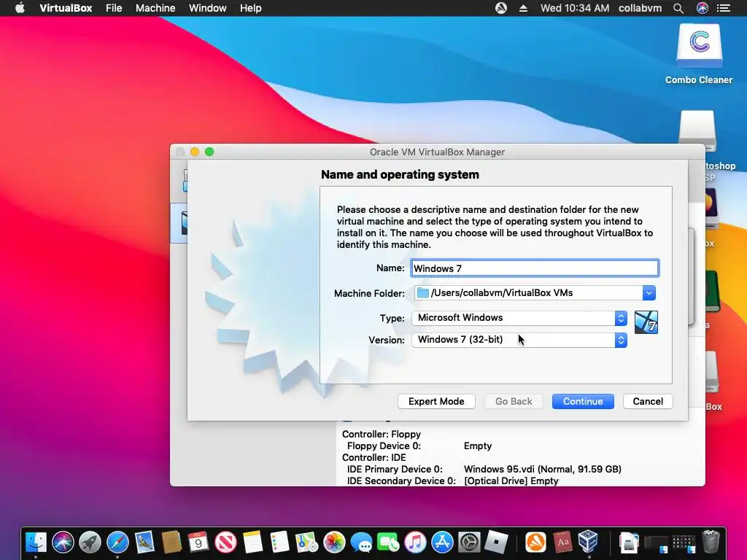Open the Machine menu
The width and height of the screenshot is (747, 560).
coord(155,8)
